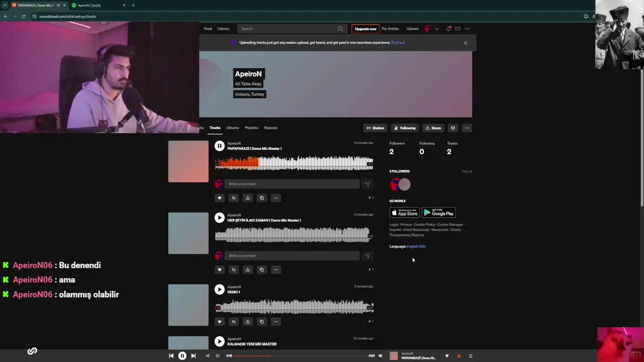
Task: Play HER ŞEYİN İLACI ZAMAN track
Action: [219, 218]
